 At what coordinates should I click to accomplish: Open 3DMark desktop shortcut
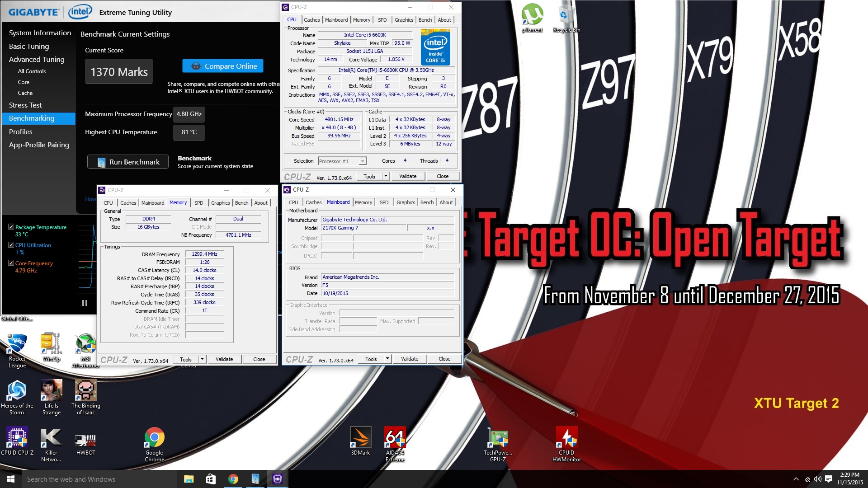[360, 441]
